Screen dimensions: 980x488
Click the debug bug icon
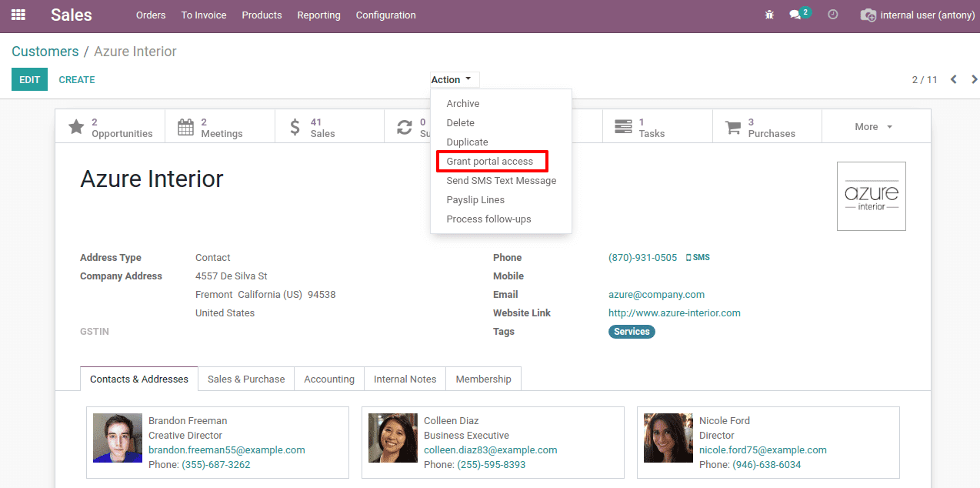769,15
